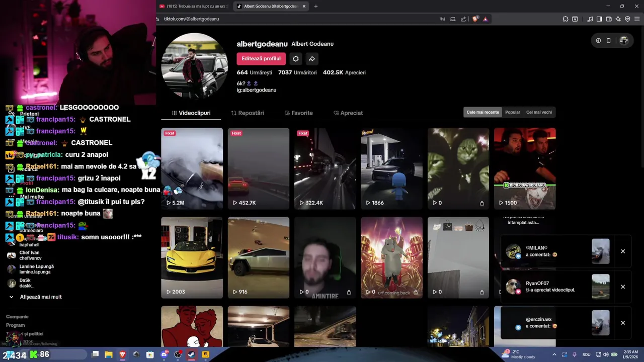The image size is (644, 362).
Task: Sort videos by 'Cele mai recente'
Action: tap(483, 112)
